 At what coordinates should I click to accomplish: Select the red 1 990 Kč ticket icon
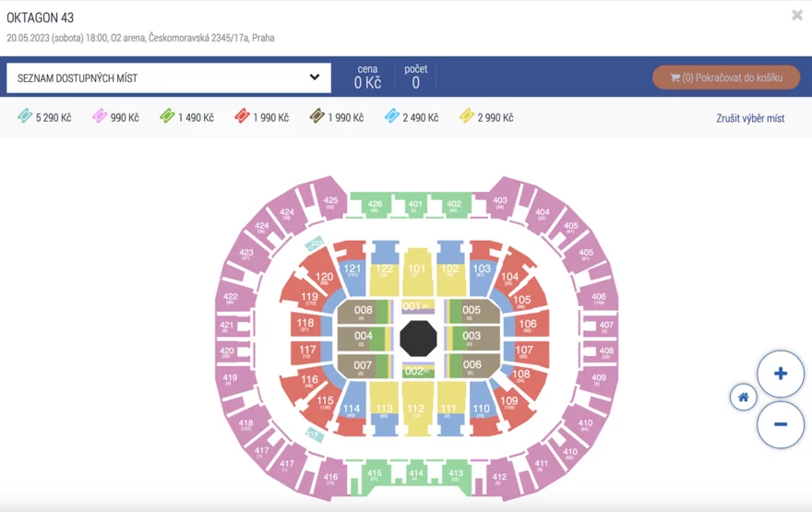click(242, 116)
